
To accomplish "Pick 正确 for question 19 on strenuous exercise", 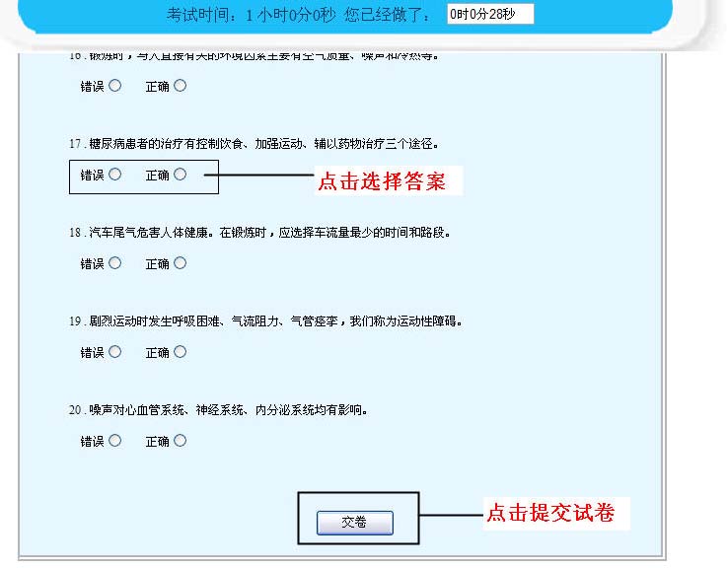I will 180,352.
